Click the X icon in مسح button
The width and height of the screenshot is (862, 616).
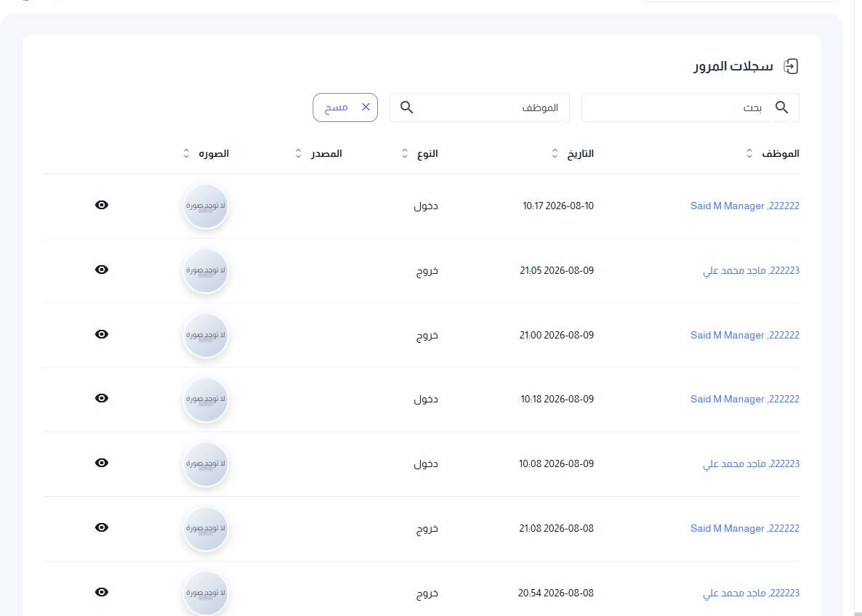(366, 108)
